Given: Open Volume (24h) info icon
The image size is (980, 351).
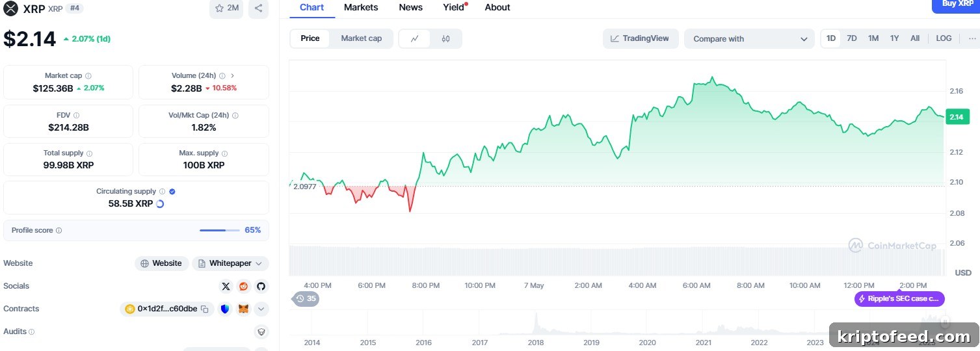Looking at the screenshot, I should 222,76.
